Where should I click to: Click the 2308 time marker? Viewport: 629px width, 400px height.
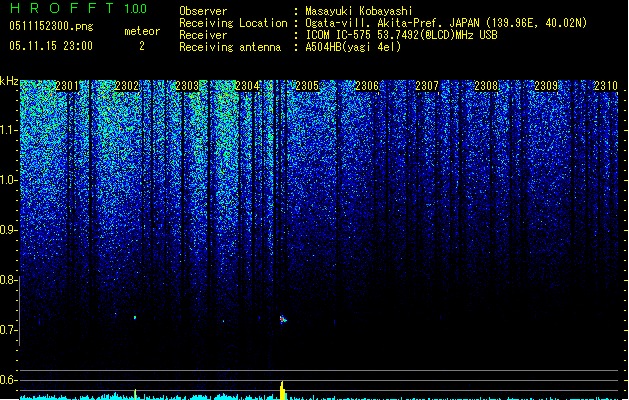[x=486, y=86]
